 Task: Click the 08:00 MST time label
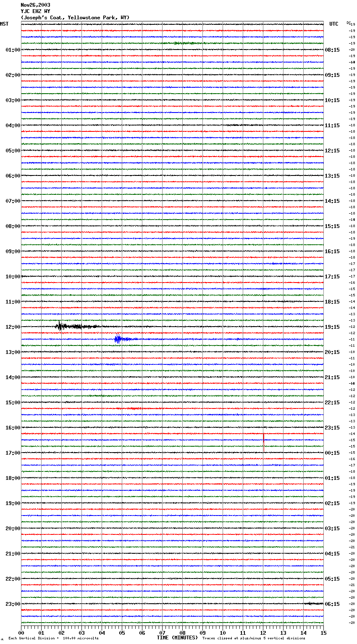[13, 226]
